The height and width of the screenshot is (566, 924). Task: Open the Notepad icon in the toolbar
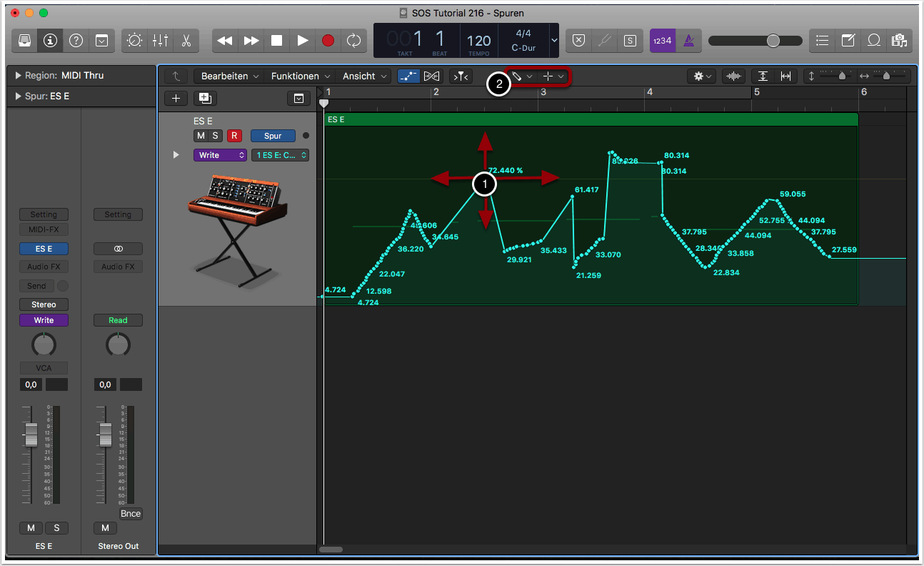click(x=848, y=41)
